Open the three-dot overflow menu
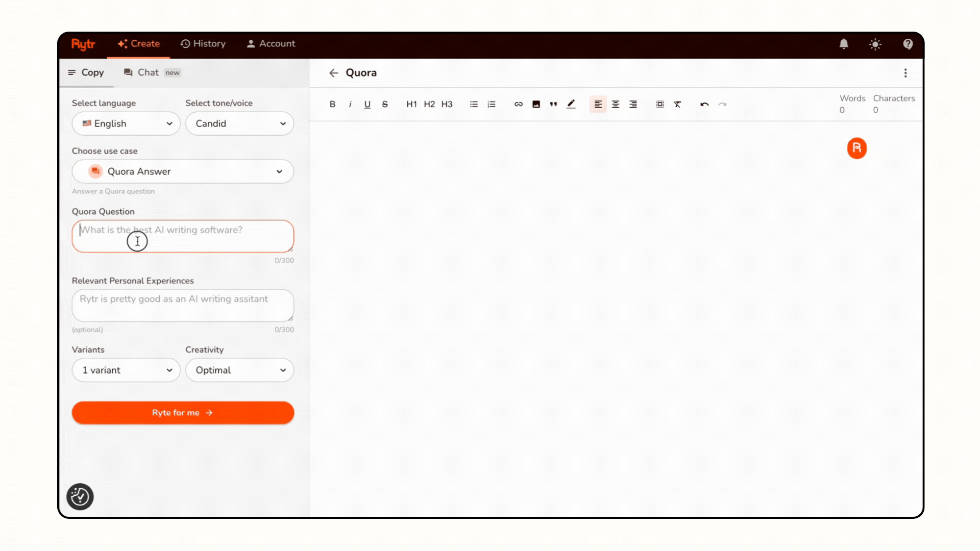 tap(905, 73)
